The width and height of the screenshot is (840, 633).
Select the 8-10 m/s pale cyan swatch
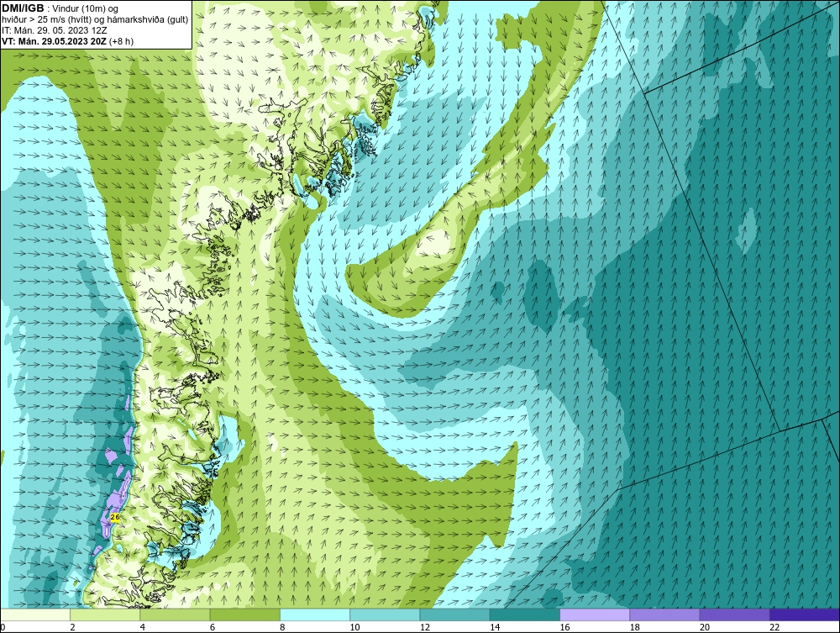click(315, 615)
